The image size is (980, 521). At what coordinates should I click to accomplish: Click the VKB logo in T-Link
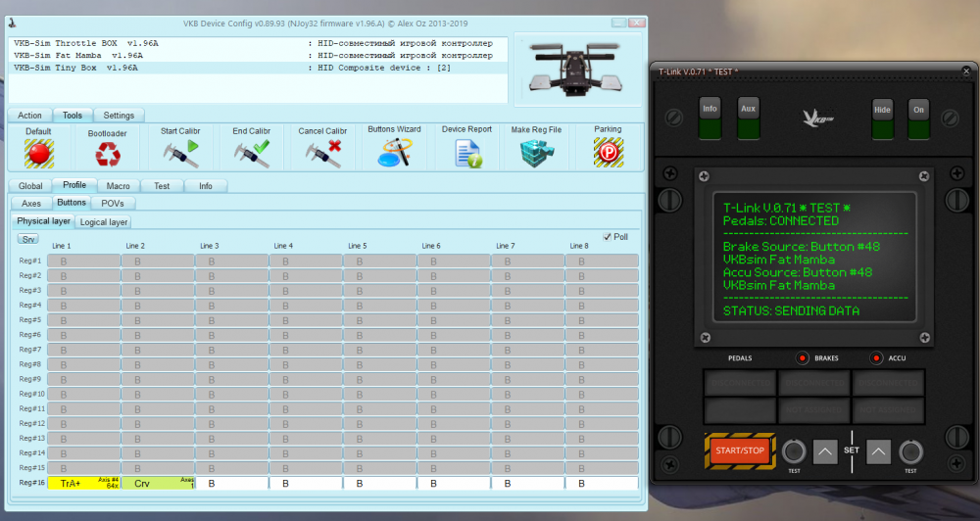click(818, 118)
